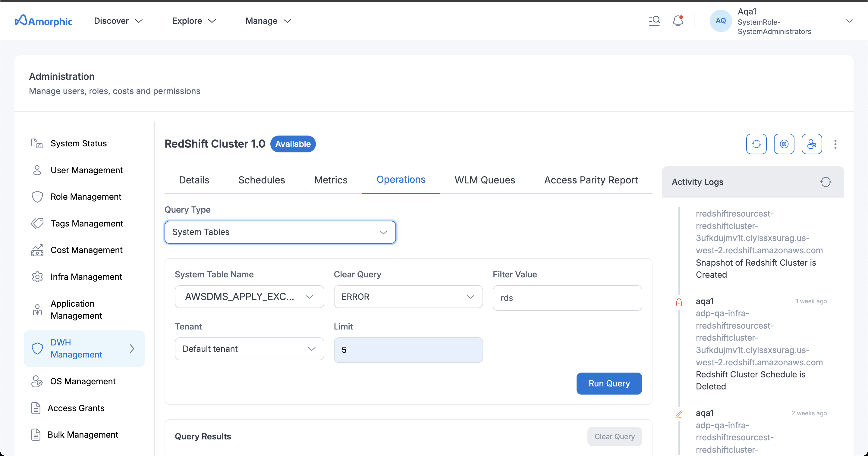The height and width of the screenshot is (456, 868).
Task: Expand the Manage menu
Action: click(268, 21)
